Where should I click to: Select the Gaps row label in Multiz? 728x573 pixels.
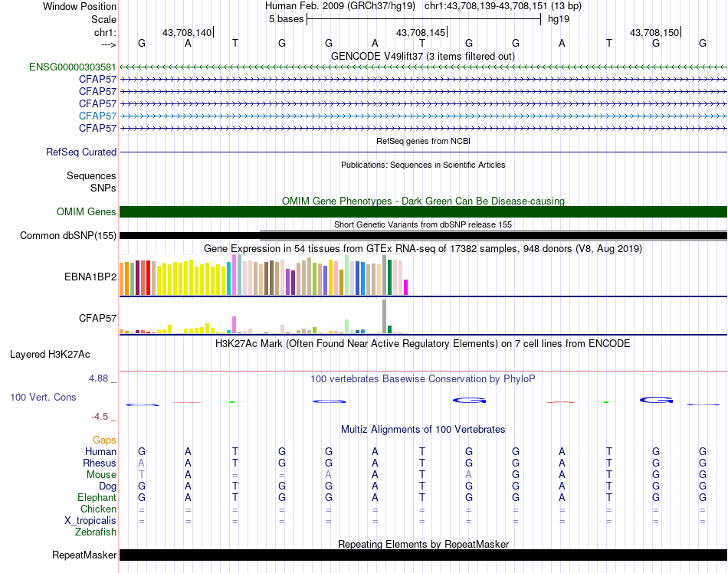[x=104, y=440]
